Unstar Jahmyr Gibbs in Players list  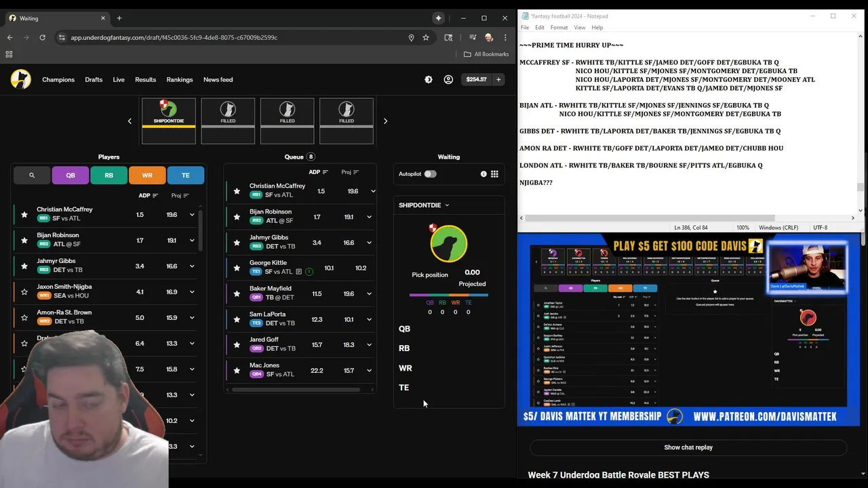(x=24, y=266)
